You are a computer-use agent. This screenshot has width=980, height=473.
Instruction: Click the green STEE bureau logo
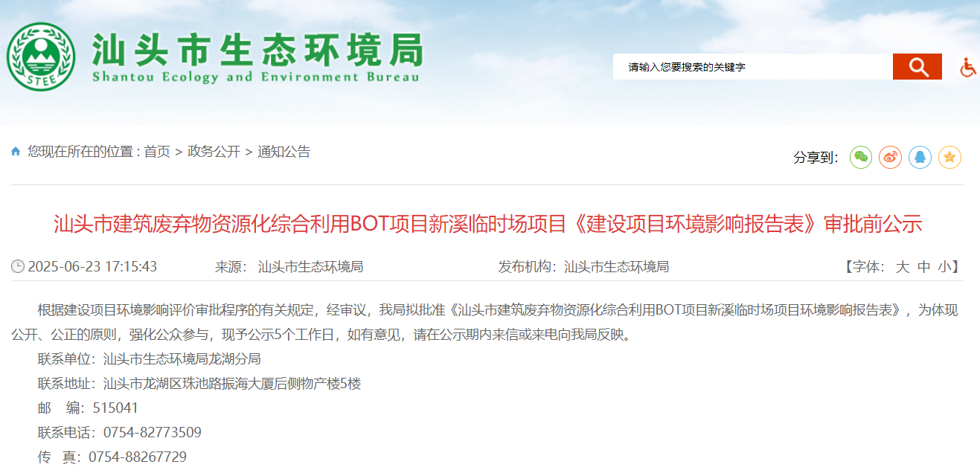tap(41, 57)
